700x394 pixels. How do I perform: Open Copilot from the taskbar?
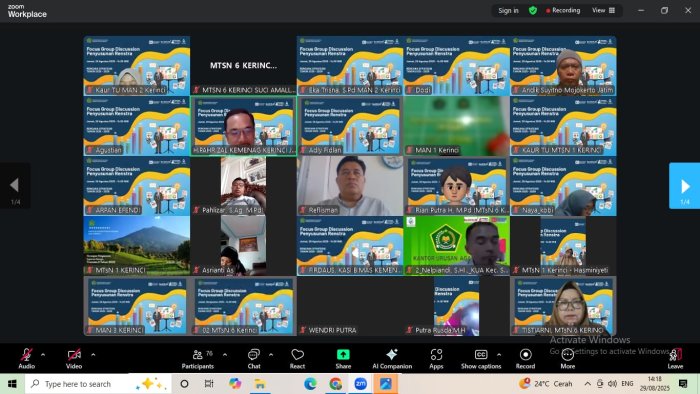(234, 384)
